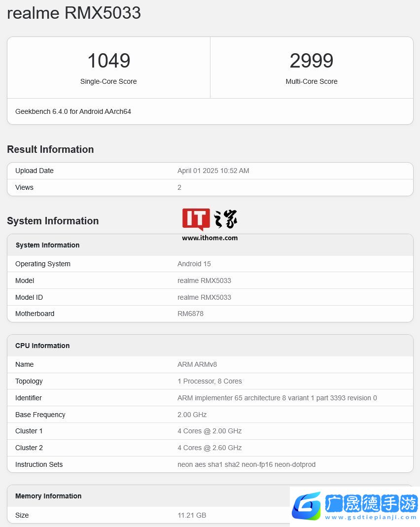Select the 11.21 GB memory size value
The width and height of the screenshot is (420, 527).
tap(192, 515)
